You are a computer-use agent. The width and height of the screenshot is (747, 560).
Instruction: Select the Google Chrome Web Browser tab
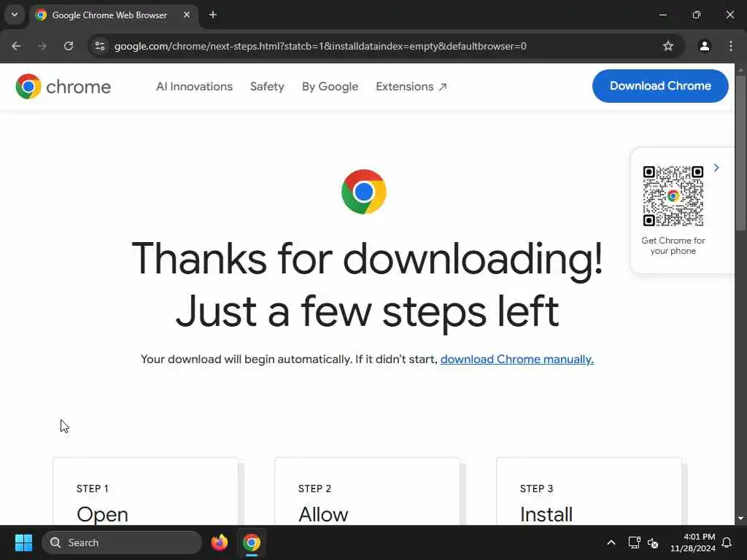tap(112, 15)
